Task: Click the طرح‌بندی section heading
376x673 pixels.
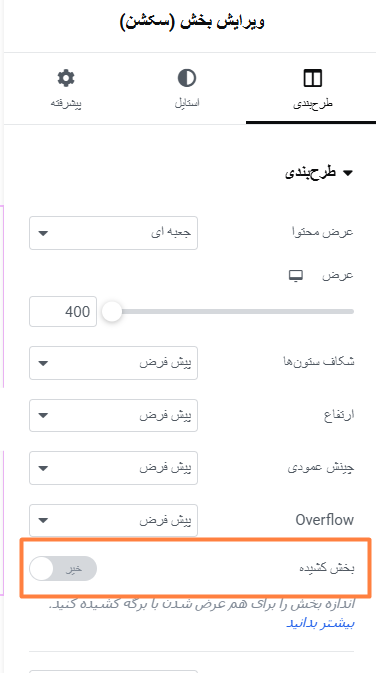Action: pos(310,173)
